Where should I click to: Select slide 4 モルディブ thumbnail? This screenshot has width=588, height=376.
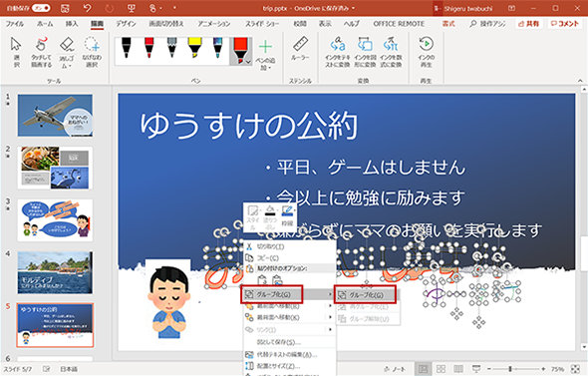point(55,272)
